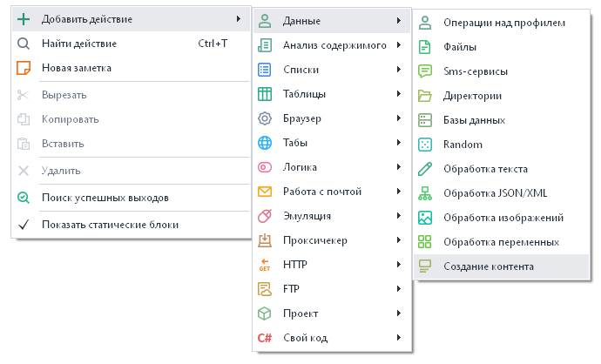Click the pencil icon for Обработка текста
601x364 pixels.
coord(425,169)
